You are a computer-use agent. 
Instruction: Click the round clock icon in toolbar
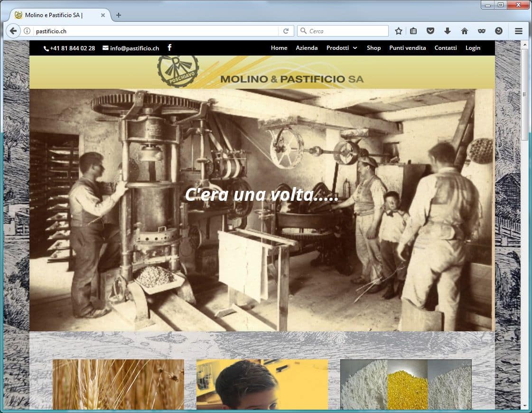pyautogui.click(x=498, y=31)
